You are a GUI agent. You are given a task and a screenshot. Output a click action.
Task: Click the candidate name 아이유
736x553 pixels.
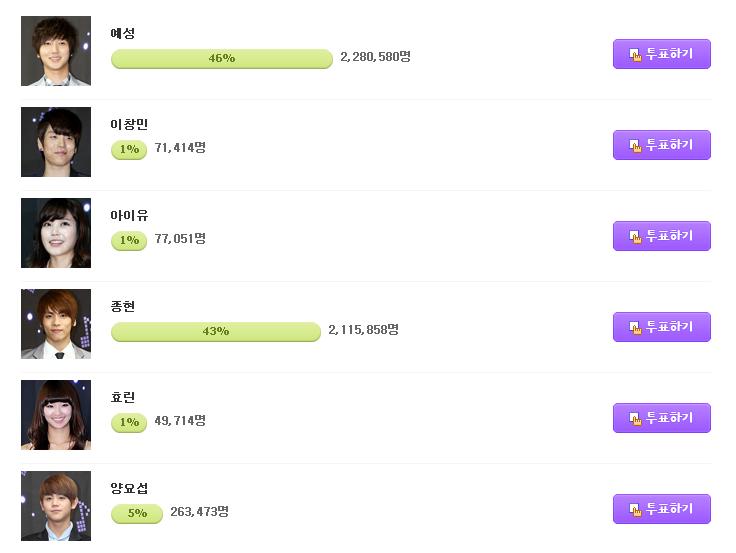coord(129,215)
